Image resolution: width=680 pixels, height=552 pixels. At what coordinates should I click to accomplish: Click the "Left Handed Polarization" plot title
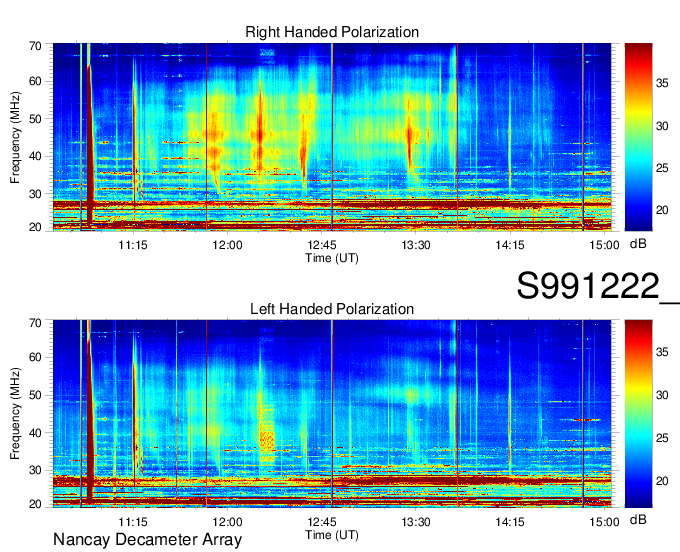click(x=332, y=309)
